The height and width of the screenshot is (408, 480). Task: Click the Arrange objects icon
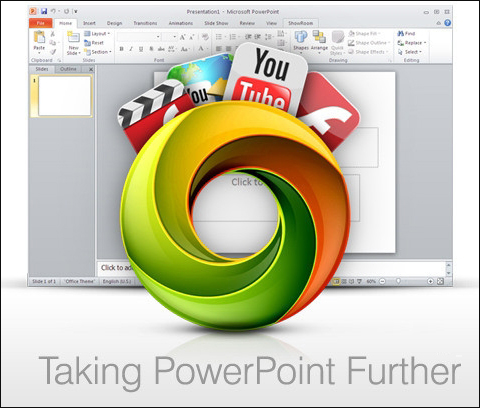[319, 37]
